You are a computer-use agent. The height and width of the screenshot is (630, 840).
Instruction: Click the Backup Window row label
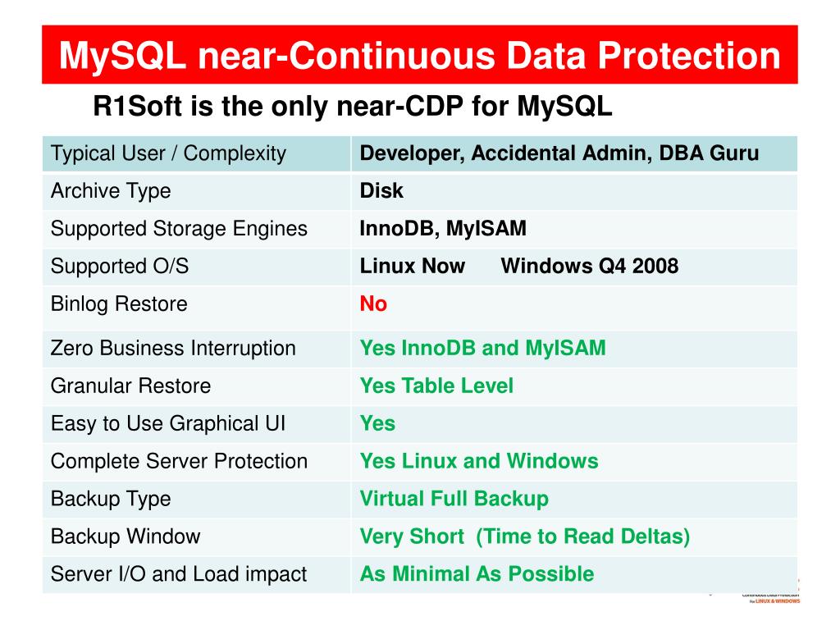pyautogui.click(x=126, y=537)
